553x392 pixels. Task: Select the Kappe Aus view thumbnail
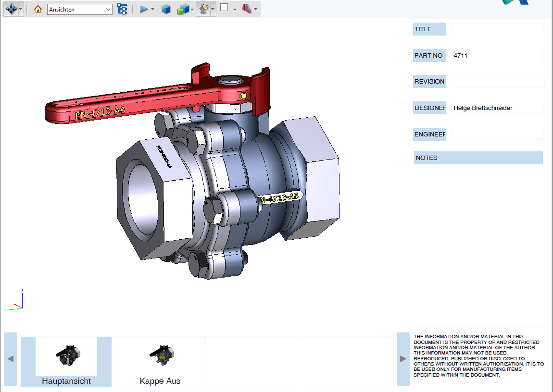(160, 362)
